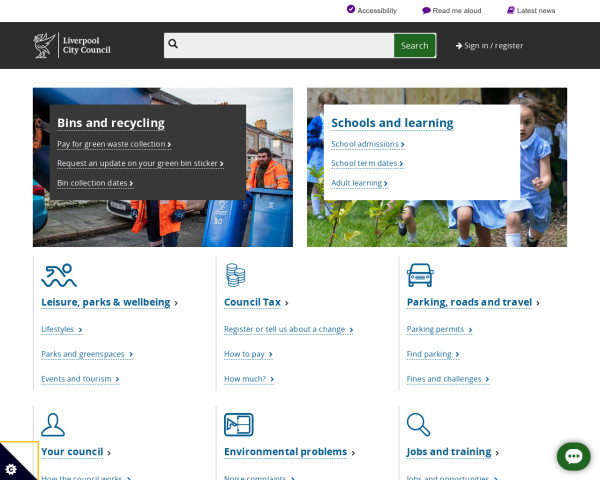Open Adult learning link

coord(359,183)
